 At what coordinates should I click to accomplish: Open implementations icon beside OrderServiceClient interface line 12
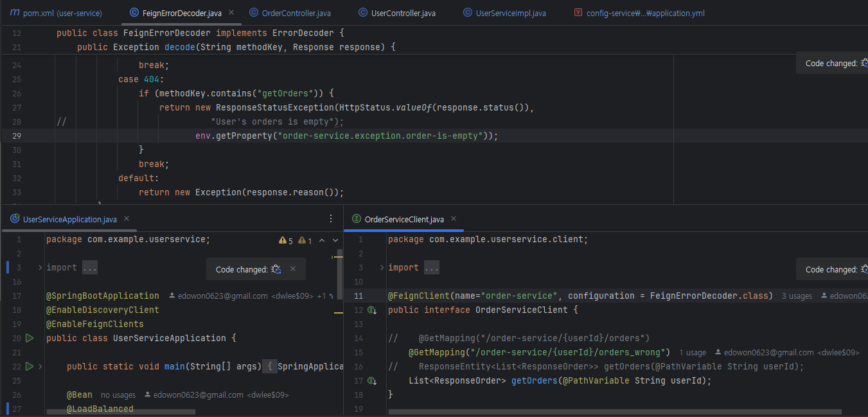click(x=372, y=310)
